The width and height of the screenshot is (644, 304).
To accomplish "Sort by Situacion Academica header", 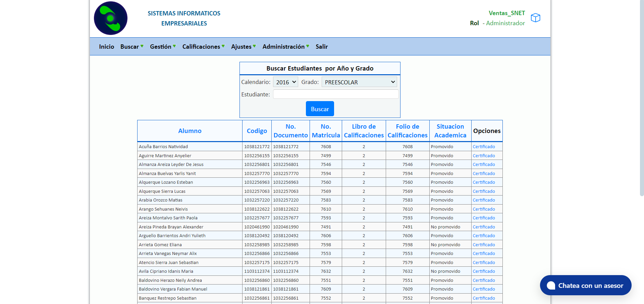I will pos(450,131).
